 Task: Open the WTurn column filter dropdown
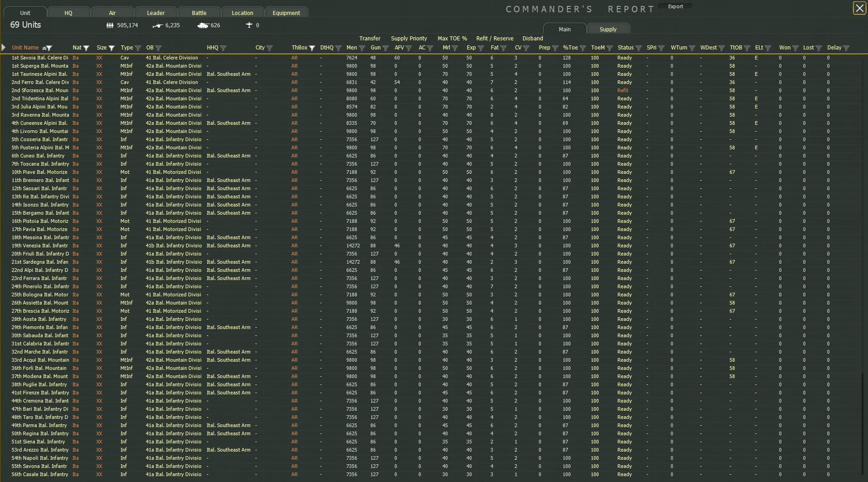tap(692, 48)
